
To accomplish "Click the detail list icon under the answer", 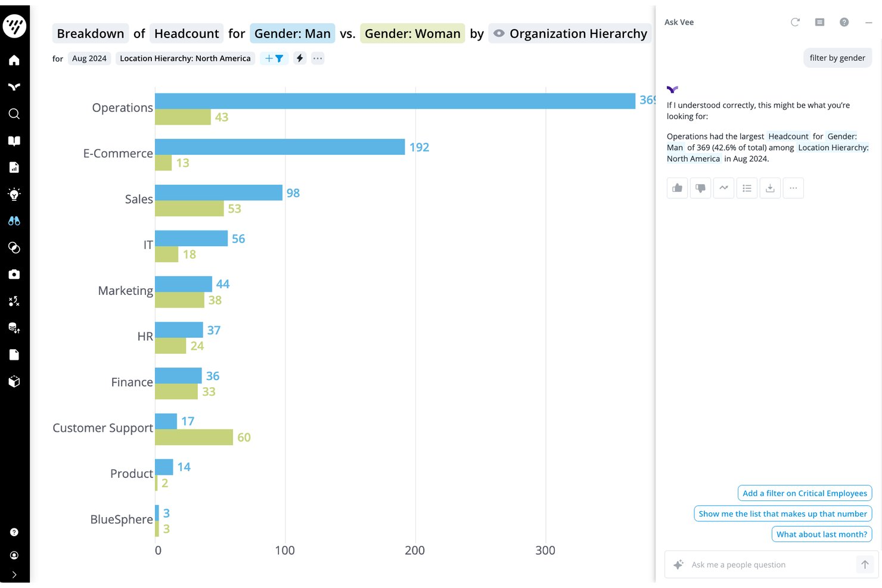I will point(747,188).
